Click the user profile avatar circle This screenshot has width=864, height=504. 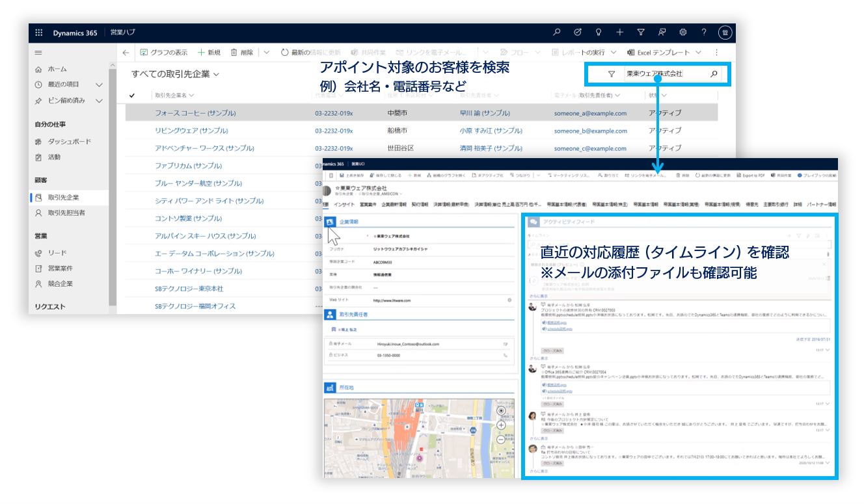(725, 33)
